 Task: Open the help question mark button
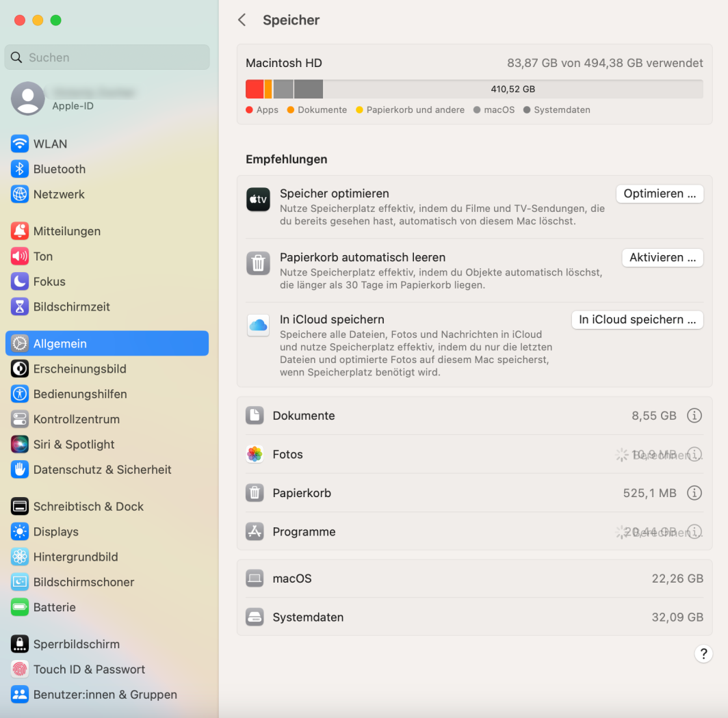(703, 653)
